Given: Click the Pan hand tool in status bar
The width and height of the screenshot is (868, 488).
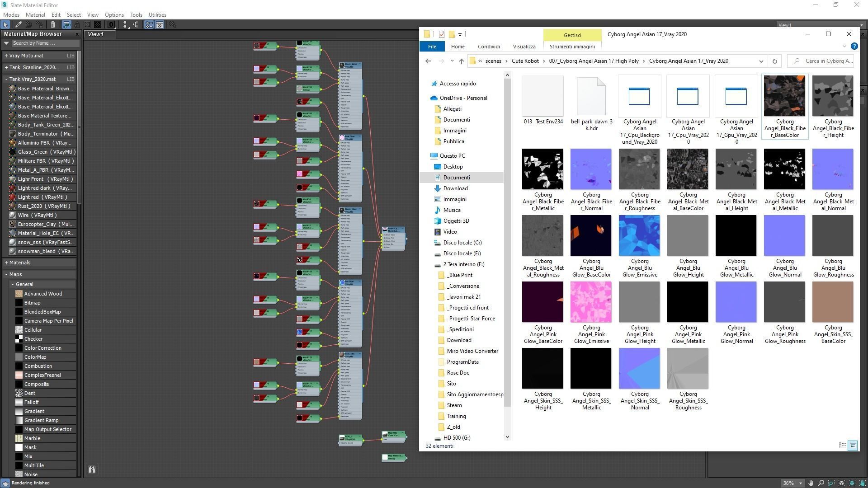Looking at the screenshot, I should tap(811, 483).
